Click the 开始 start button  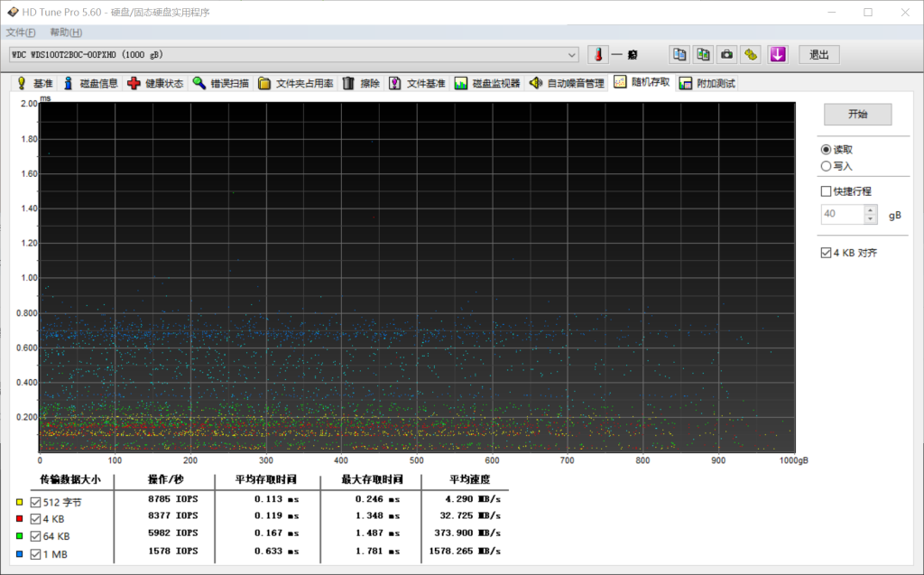(857, 114)
